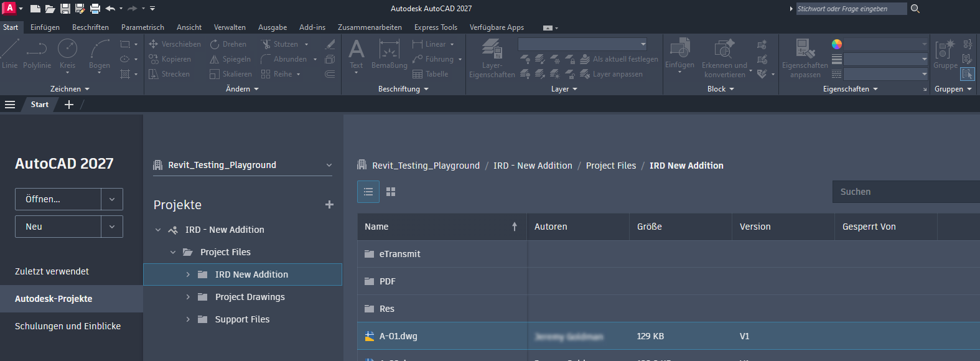Select the Bemaßung dimension tool
The image size is (980, 361).
coord(390,54)
